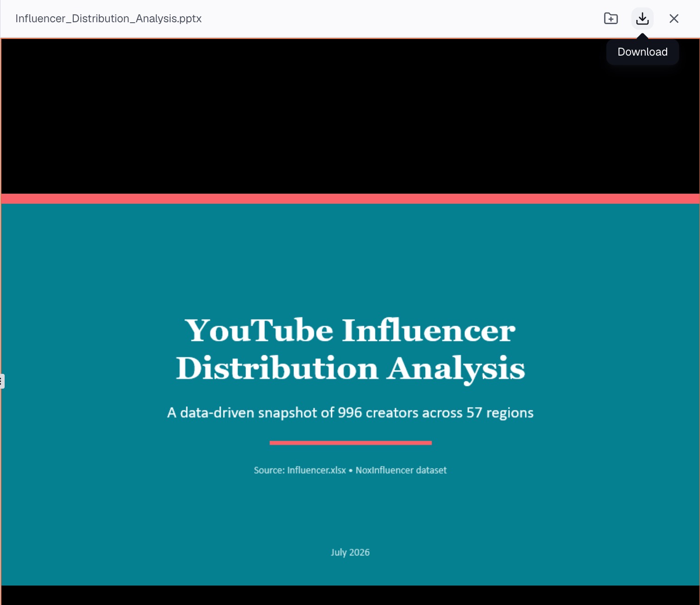Click the Source: Influencer.xlsx line
Screen dimensions: 700x605
point(350,470)
